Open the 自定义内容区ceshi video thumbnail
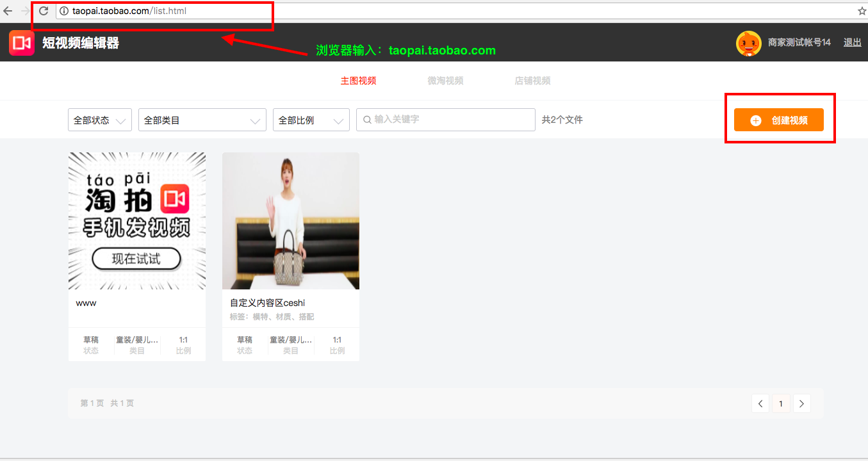This screenshot has height=461, width=868. 290,221
